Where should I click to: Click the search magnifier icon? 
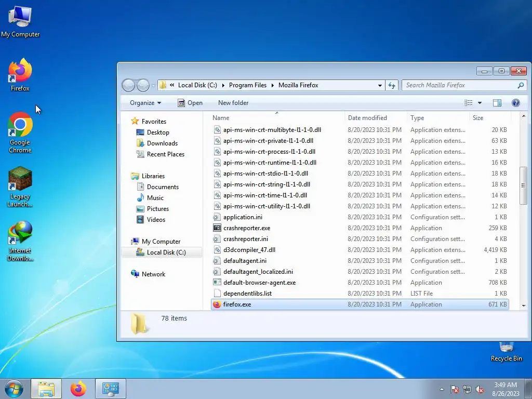click(521, 85)
